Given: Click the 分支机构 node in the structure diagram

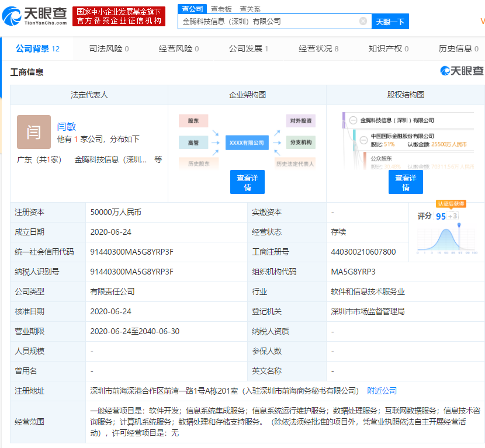Looking at the screenshot, I should pos(301,142).
